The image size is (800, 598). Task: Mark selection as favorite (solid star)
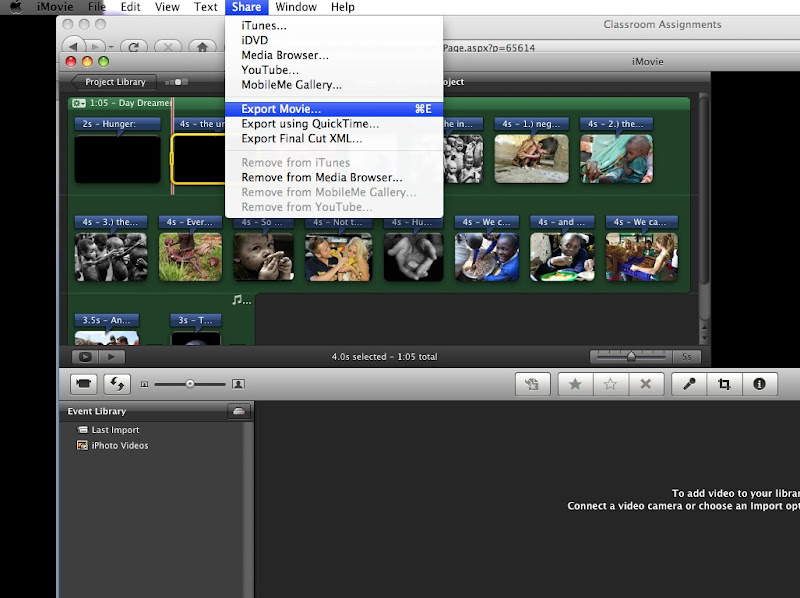[x=576, y=384]
